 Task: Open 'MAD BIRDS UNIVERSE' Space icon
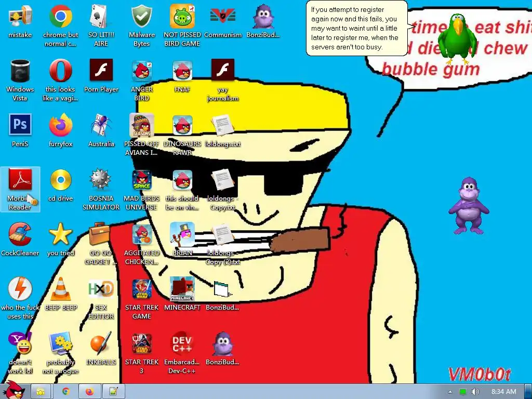pos(141,189)
